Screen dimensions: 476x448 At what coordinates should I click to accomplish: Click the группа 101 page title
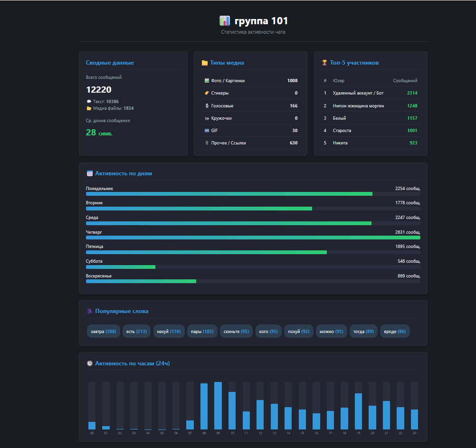point(261,20)
